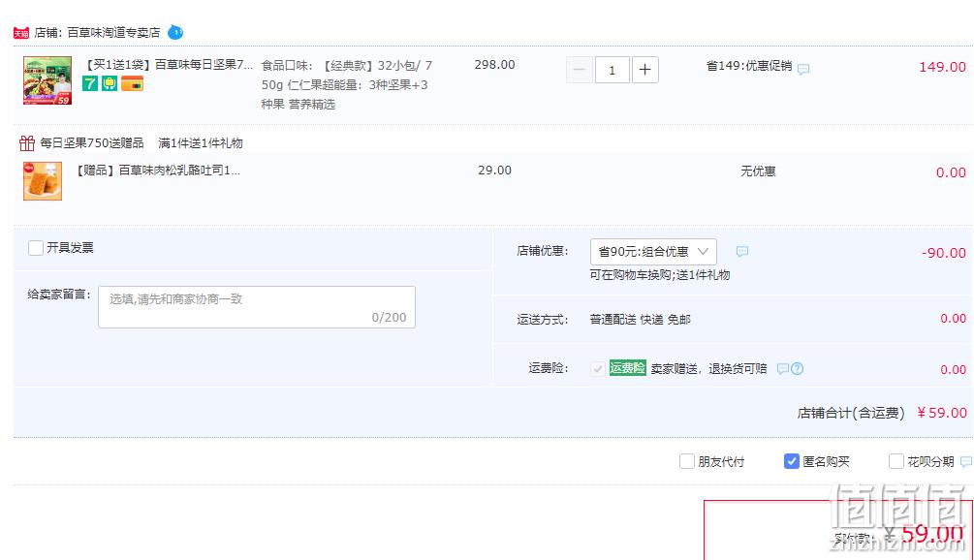Click the 无优惠 label on gift row
Viewport: 974px width, 560px height.
click(x=758, y=171)
